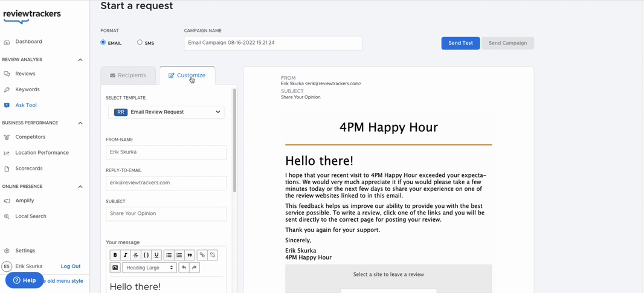Collapse the Review Analysis section
Viewport: 644px width, 293px height.
click(x=80, y=60)
